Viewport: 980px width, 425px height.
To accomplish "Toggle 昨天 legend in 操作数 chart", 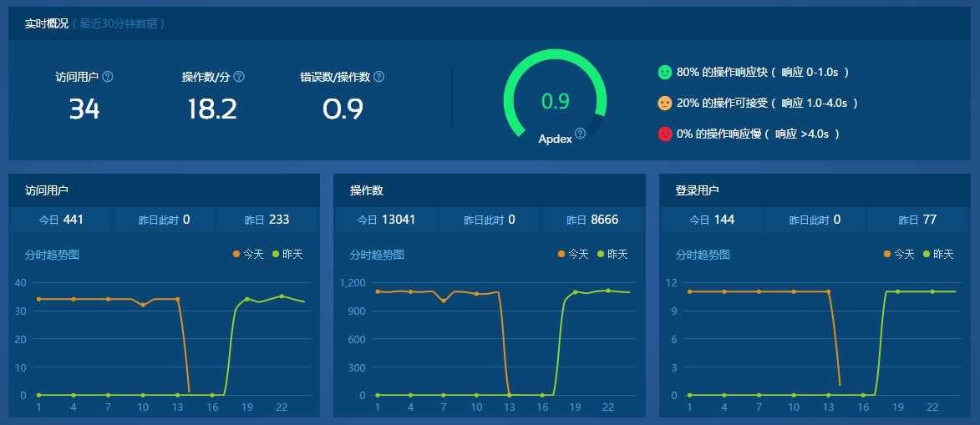I will tap(612, 255).
